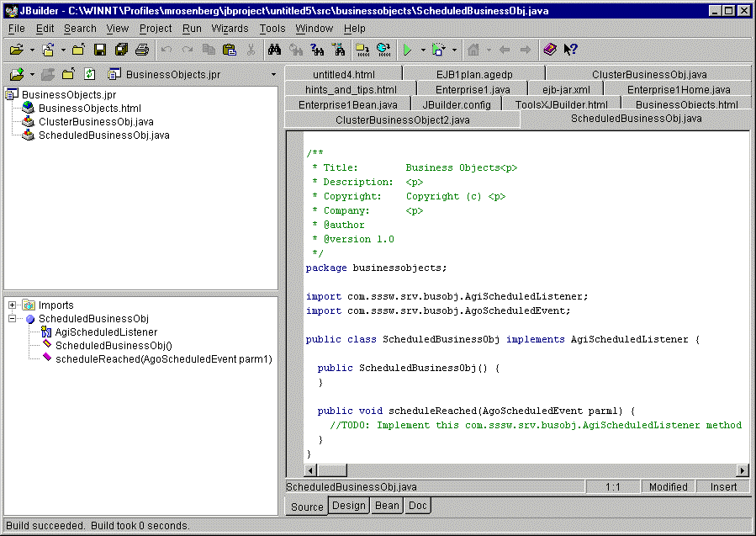Click the Debug Project toolbar icon
The height and width of the screenshot is (536, 756).
click(x=439, y=50)
